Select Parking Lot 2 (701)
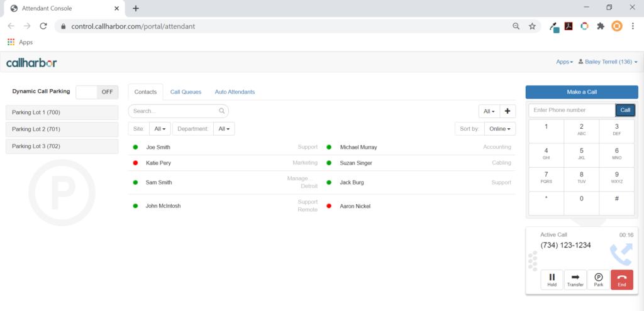Image resolution: width=644 pixels, height=311 pixels. point(62,129)
